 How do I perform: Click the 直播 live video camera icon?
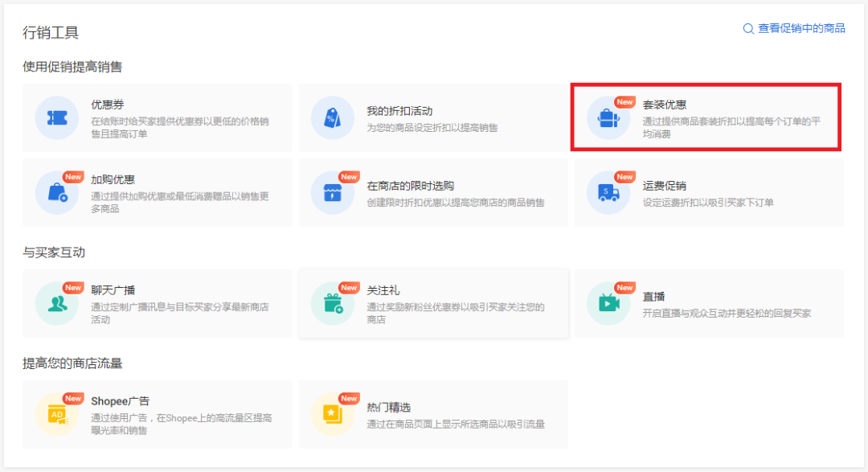click(x=608, y=303)
